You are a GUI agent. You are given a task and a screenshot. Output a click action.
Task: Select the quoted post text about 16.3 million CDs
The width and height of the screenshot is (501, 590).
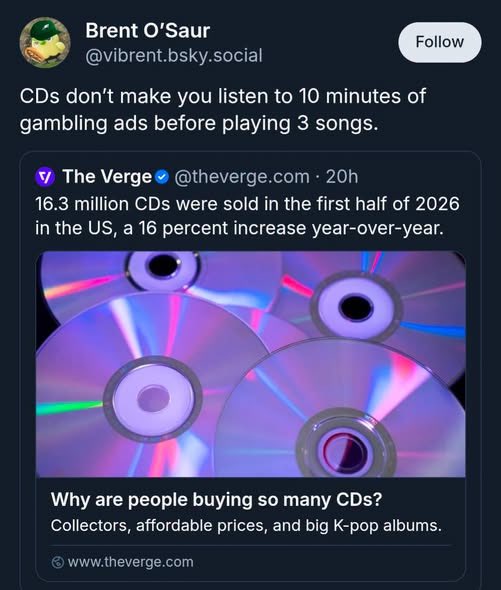point(247,216)
